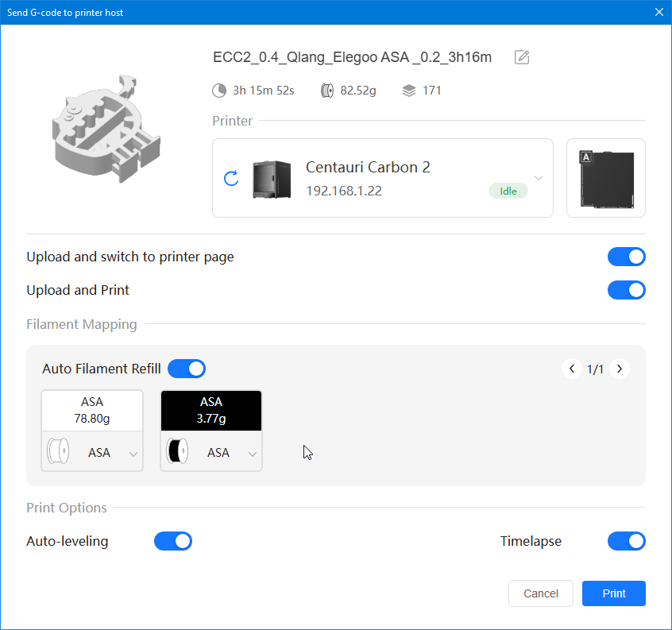
Task: Click the filament weight spool icon
Action: [x=326, y=91]
